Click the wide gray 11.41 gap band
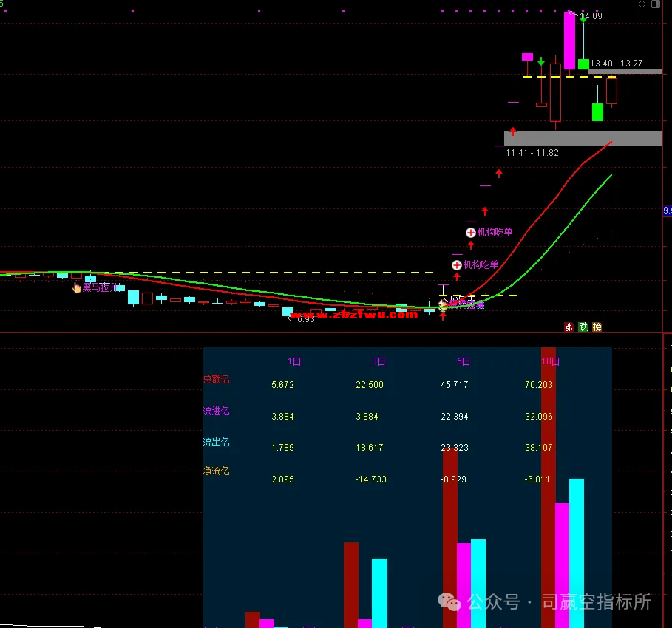Screen dimensions: 672x628 pyautogui.click(x=583, y=138)
